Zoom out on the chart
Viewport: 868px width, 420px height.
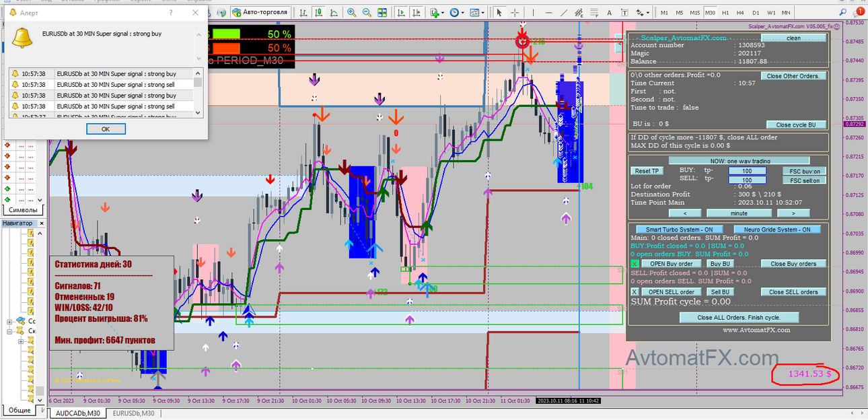coord(367,12)
